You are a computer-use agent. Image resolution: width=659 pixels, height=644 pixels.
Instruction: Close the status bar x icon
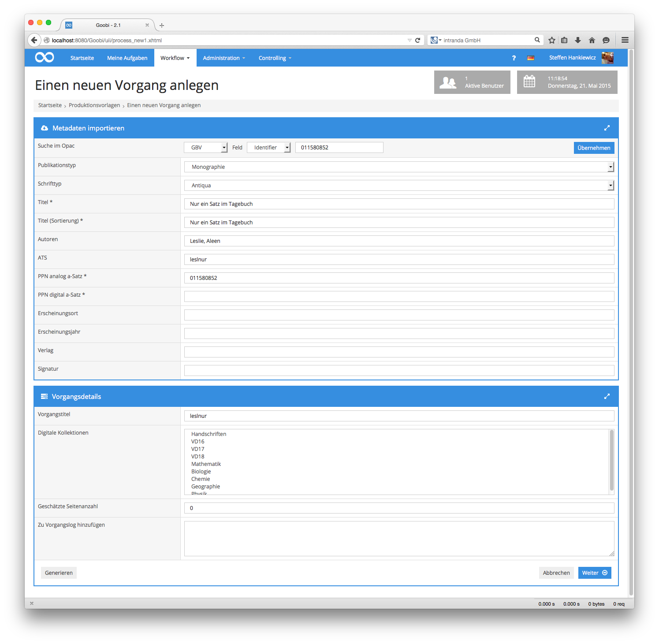(32, 603)
